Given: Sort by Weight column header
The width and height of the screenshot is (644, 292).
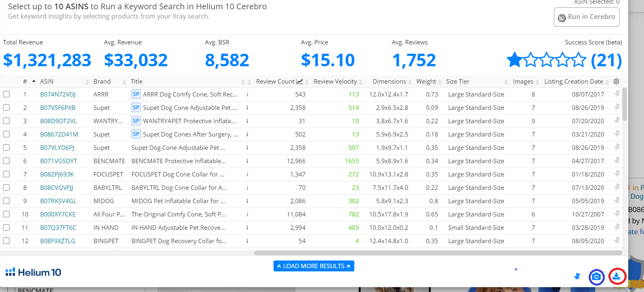Looking at the screenshot, I should 426,82.
